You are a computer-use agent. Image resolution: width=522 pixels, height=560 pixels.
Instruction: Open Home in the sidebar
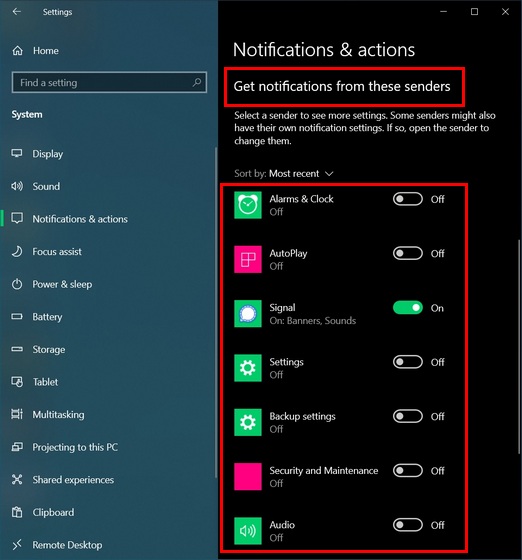(46, 51)
